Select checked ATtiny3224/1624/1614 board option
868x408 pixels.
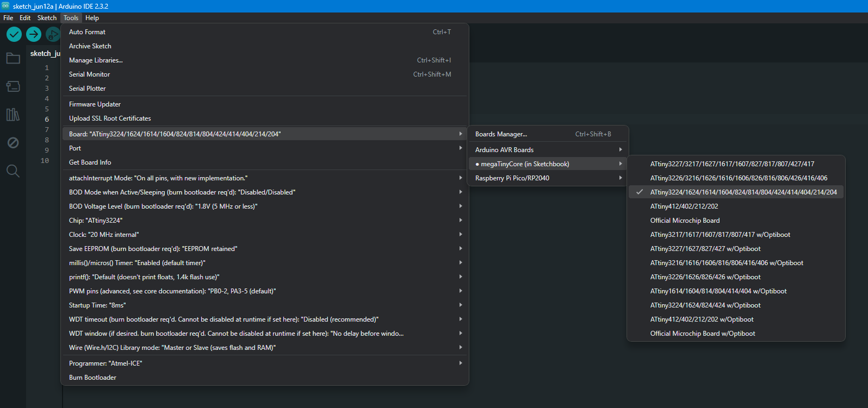[x=736, y=192]
